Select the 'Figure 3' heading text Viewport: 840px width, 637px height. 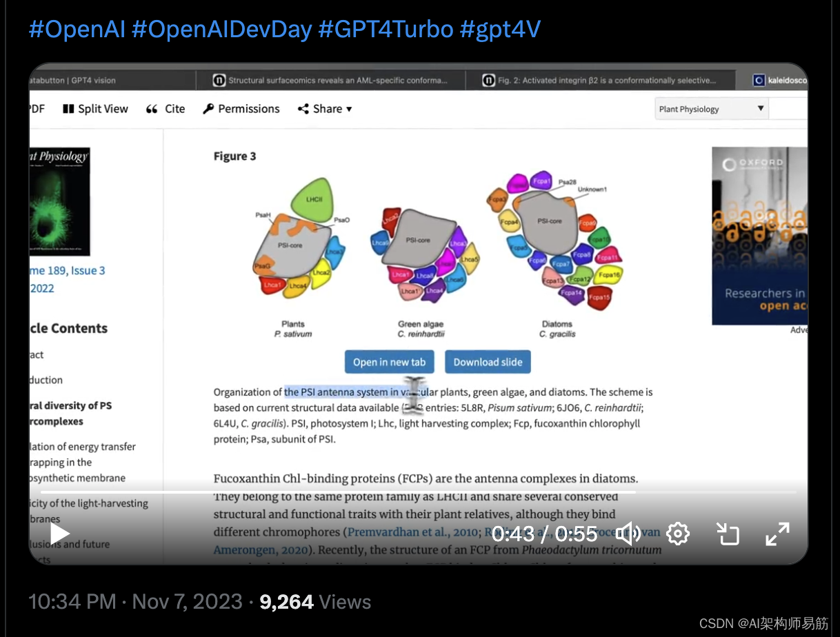pos(234,156)
